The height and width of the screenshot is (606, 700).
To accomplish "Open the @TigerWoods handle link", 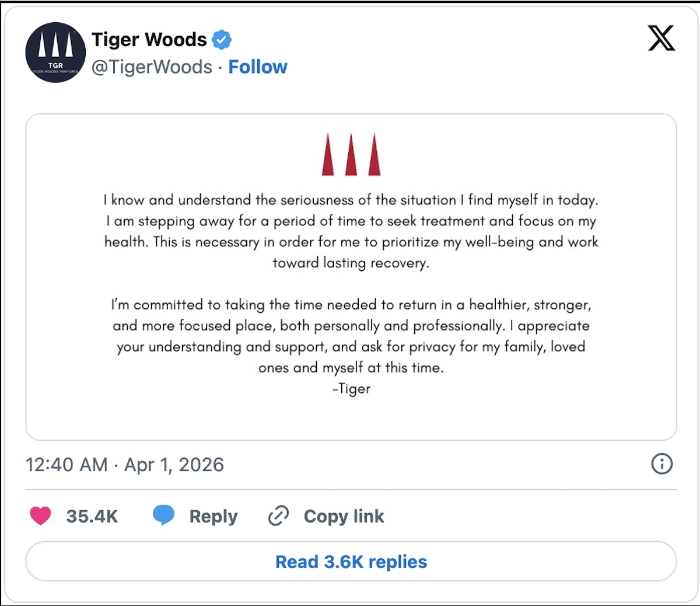I will 152,67.
